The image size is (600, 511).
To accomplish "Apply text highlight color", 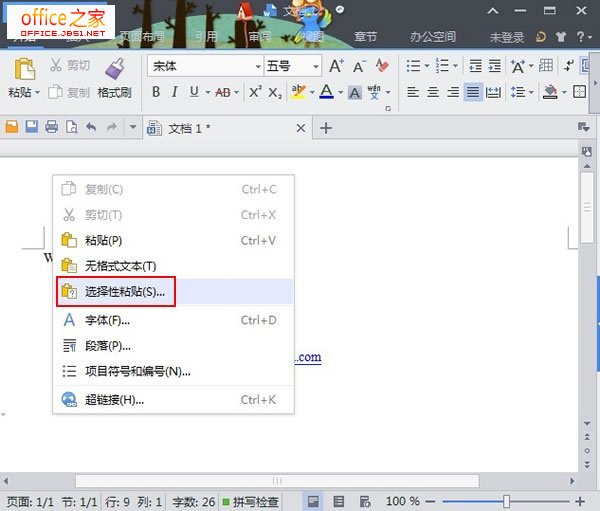I will [298, 92].
